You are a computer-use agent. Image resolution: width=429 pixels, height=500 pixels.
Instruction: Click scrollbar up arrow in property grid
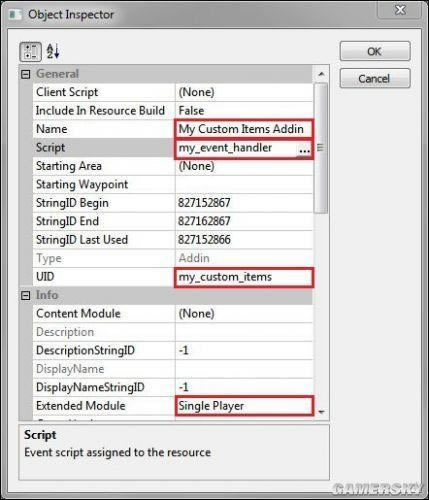321,74
